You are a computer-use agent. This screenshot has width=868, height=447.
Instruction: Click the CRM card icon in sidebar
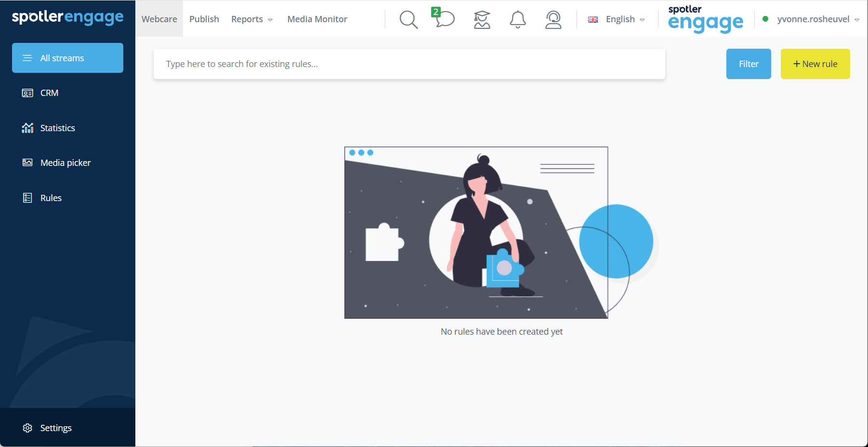click(x=27, y=93)
